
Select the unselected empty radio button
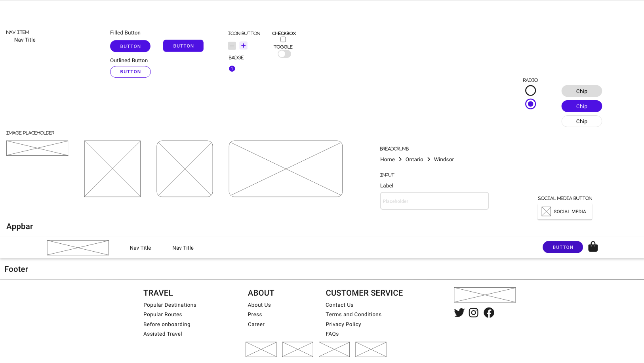click(x=530, y=91)
